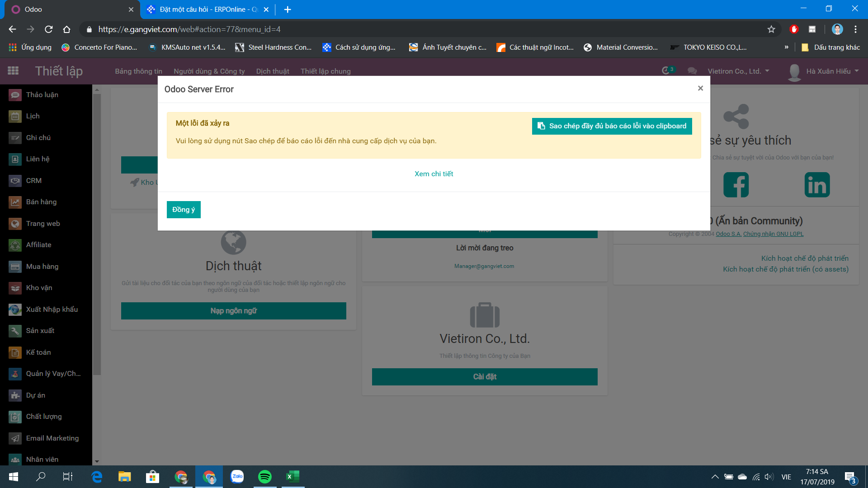868x488 pixels.
Task: Reload the current page
Action: [48, 29]
